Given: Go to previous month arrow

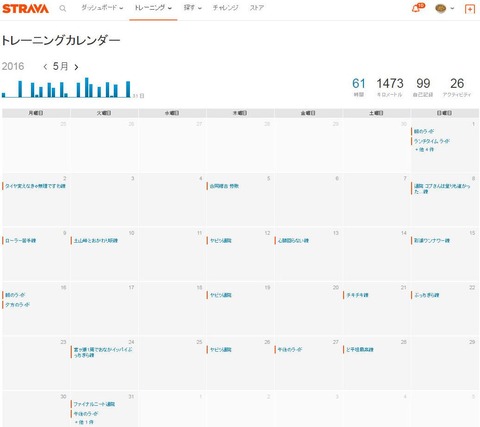Looking at the screenshot, I should click(45, 67).
